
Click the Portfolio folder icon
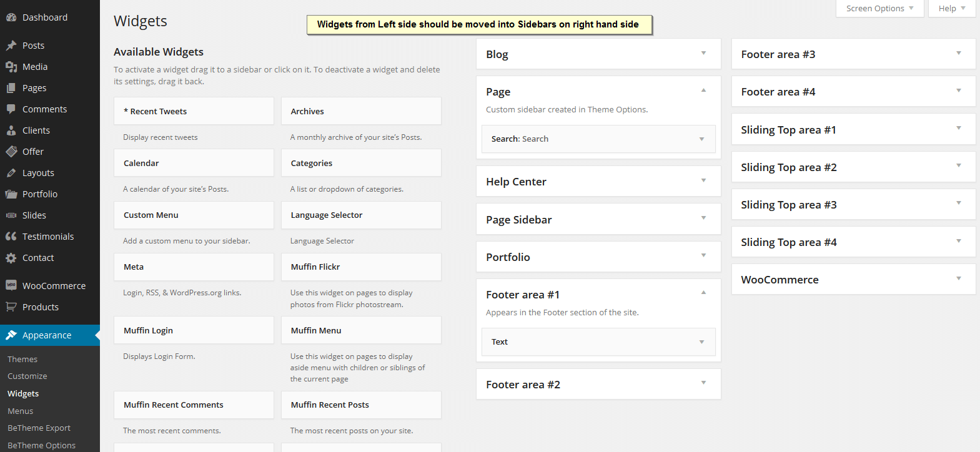pyautogui.click(x=11, y=194)
